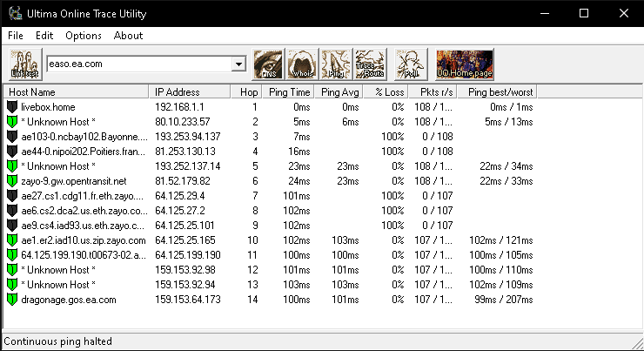Click the application icon in title bar
Viewport: 644px width, 351px height.
tap(15, 13)
